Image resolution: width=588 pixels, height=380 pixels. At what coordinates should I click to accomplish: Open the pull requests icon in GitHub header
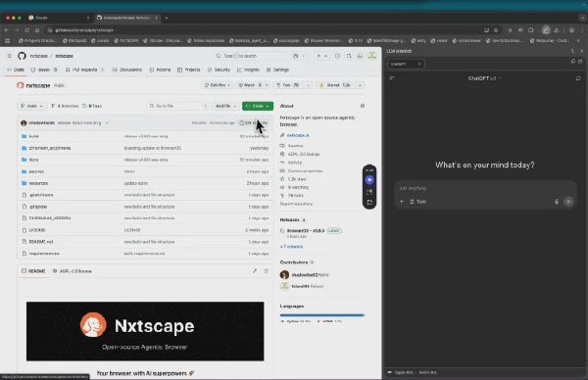(x=349, y=56)
